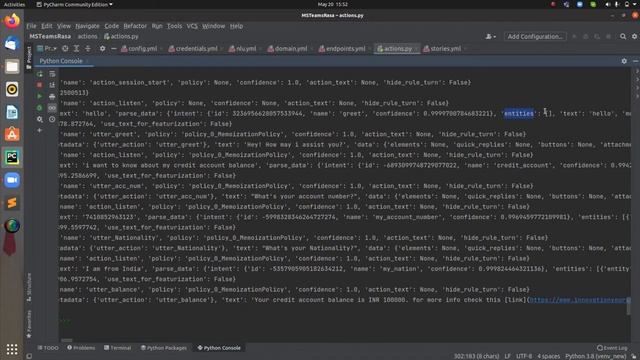640x360 pixels.
Task: Stop the Python console process
Action: pyautogui.click(x=40, y=85)
